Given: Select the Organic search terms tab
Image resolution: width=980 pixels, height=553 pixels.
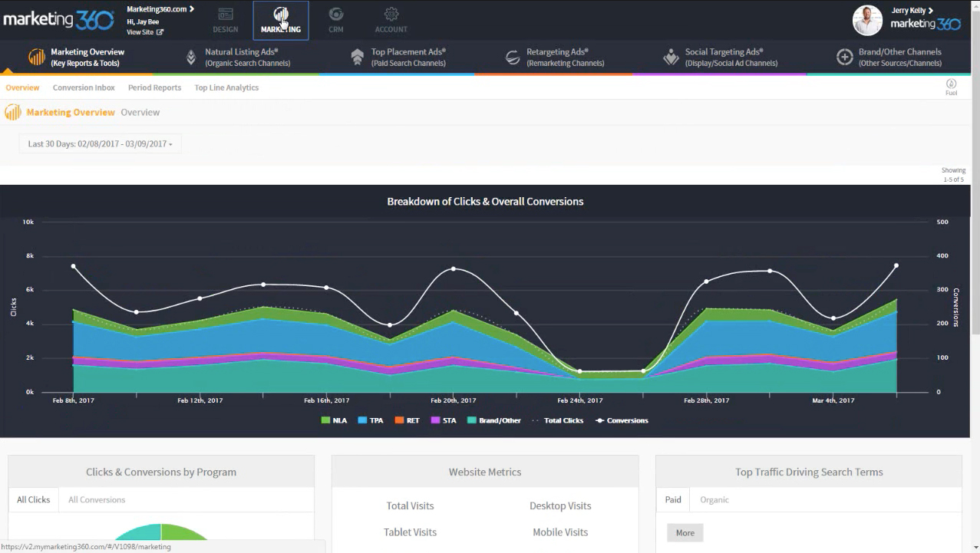Looking at the screenshot, I should [x=714, y=499].
